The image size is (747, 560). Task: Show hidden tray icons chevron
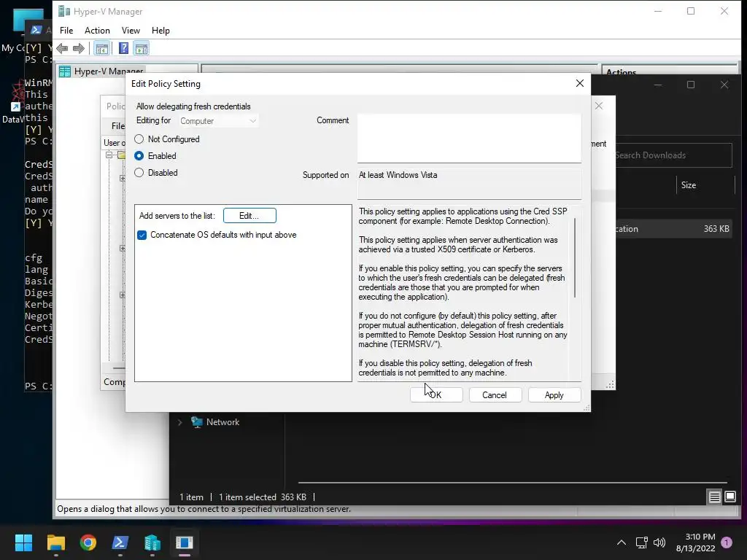622,542
